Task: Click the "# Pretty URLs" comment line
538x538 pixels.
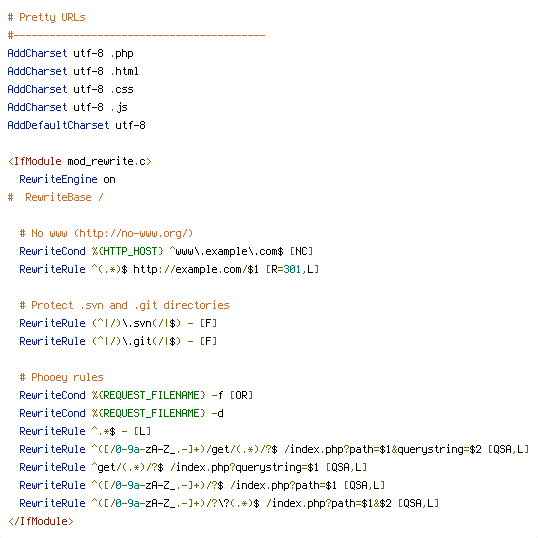Action: [x=46, y=17]
